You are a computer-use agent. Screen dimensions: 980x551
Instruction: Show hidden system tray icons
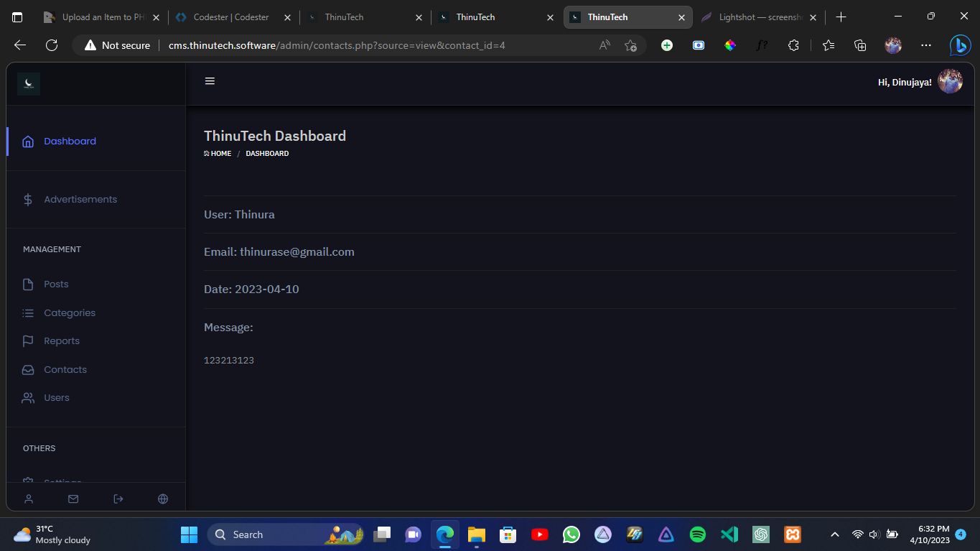click(x=835, y=534)
